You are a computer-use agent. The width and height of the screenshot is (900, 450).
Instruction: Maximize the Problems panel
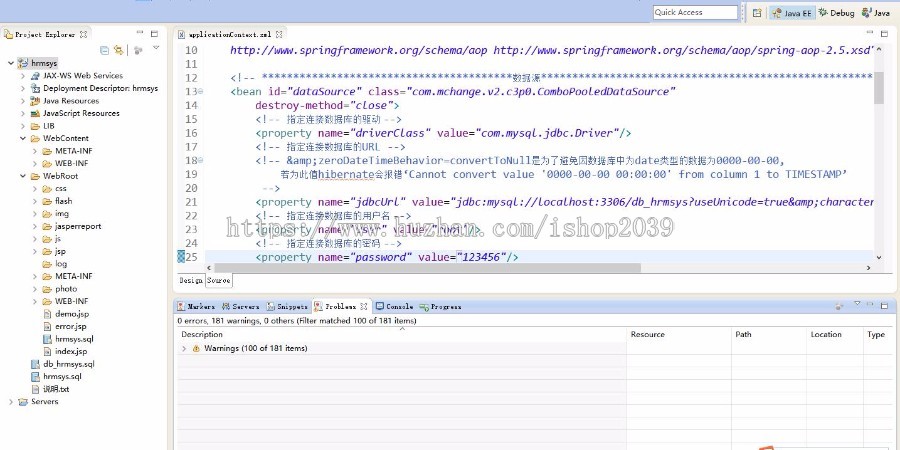coord(884,305)
